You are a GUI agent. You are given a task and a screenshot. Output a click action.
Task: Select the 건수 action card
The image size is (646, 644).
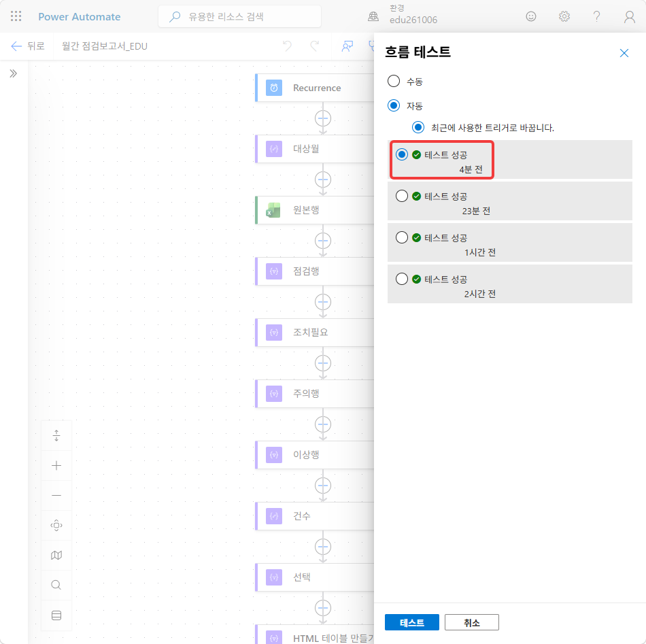[315, 516]
